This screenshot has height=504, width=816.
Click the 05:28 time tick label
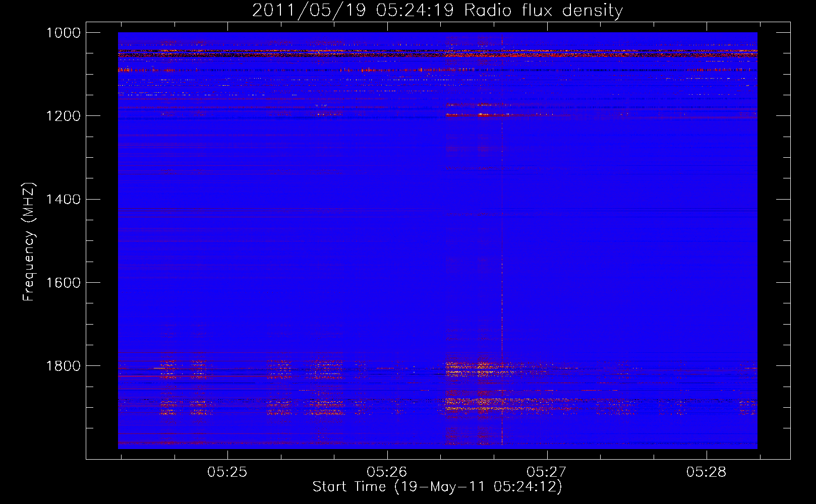coord(707,472)
